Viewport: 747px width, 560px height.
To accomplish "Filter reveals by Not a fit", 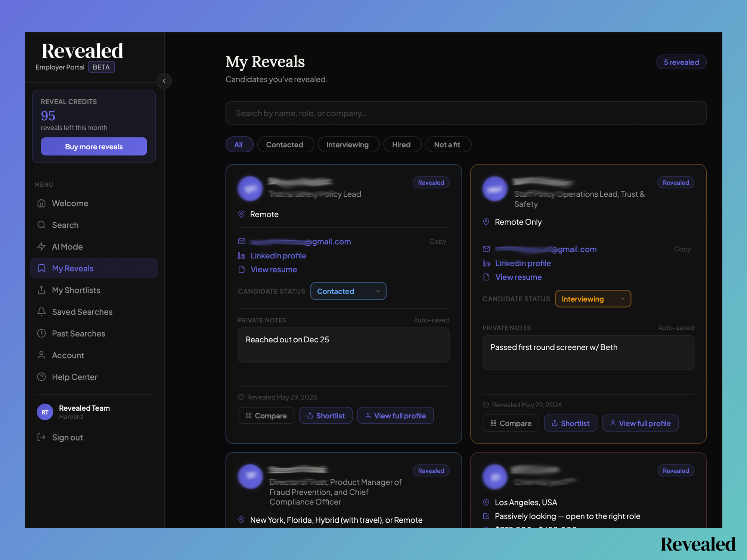I will click(x=447, y=144).
